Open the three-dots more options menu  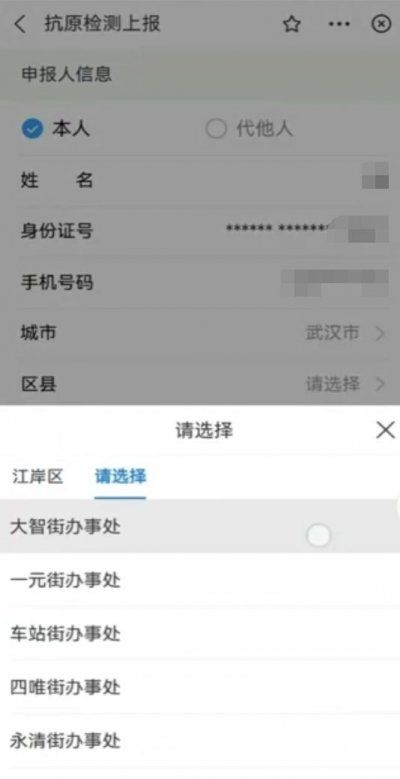tap(339, 24)
